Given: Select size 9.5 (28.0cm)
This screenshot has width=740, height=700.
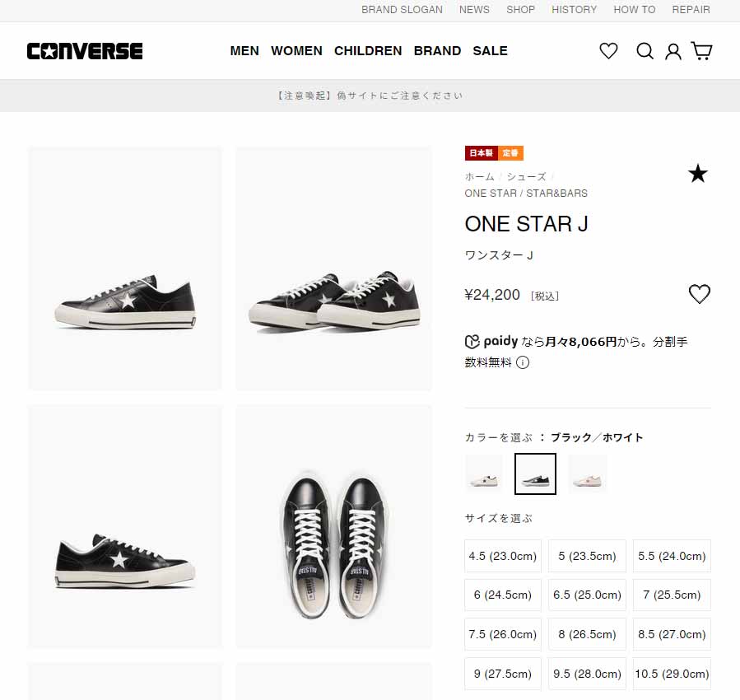Looking at the screenshot, I should pyautogui.click(x=587, y=674).
